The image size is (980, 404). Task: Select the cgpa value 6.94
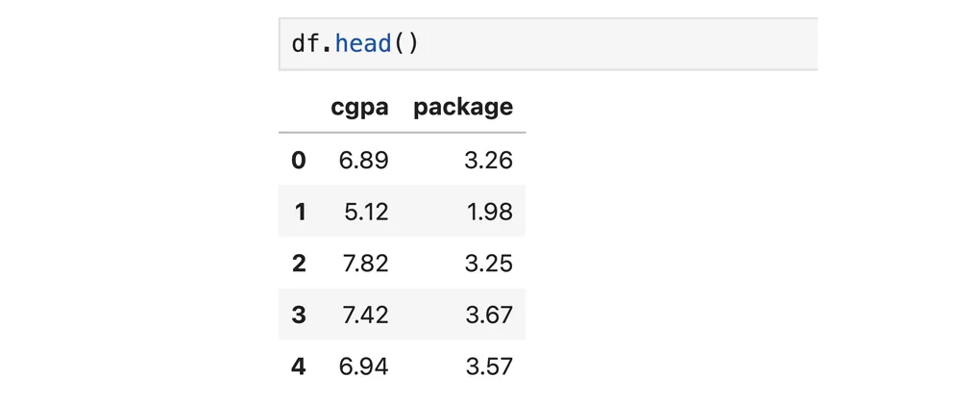(363, 366)
